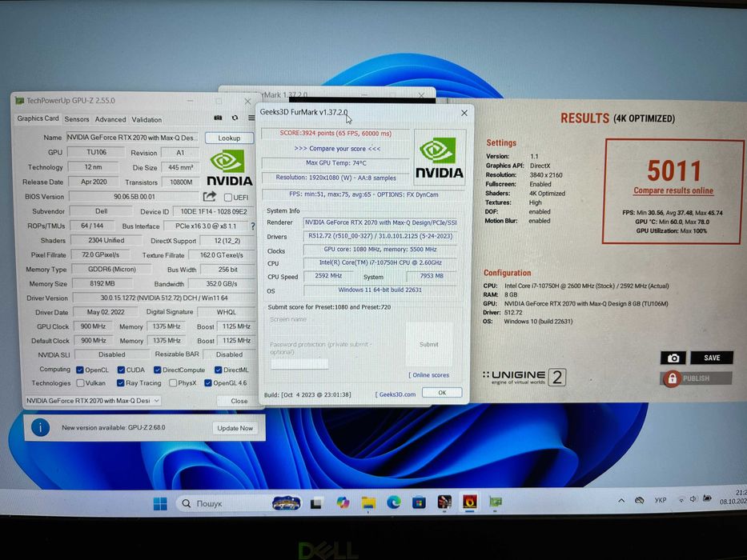747x560 pixels.
Task: Open File Explorer on taskbar
Action: (x=368, y=502)
